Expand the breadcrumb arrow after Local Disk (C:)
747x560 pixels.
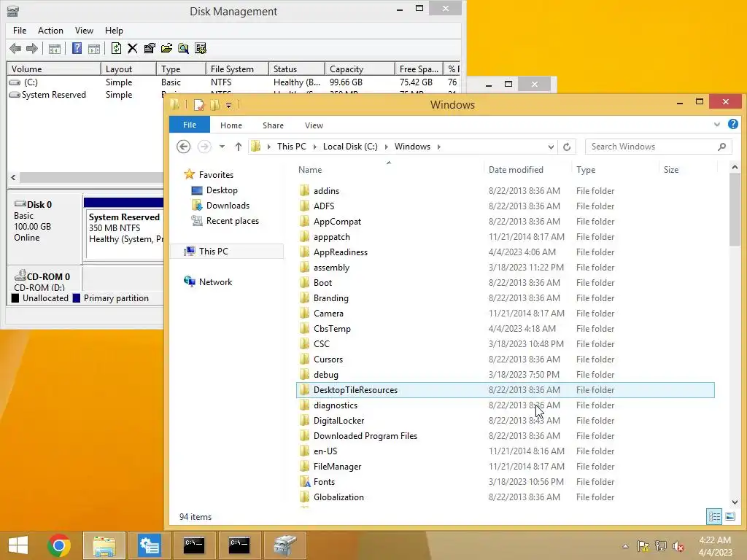click(387, 147)
